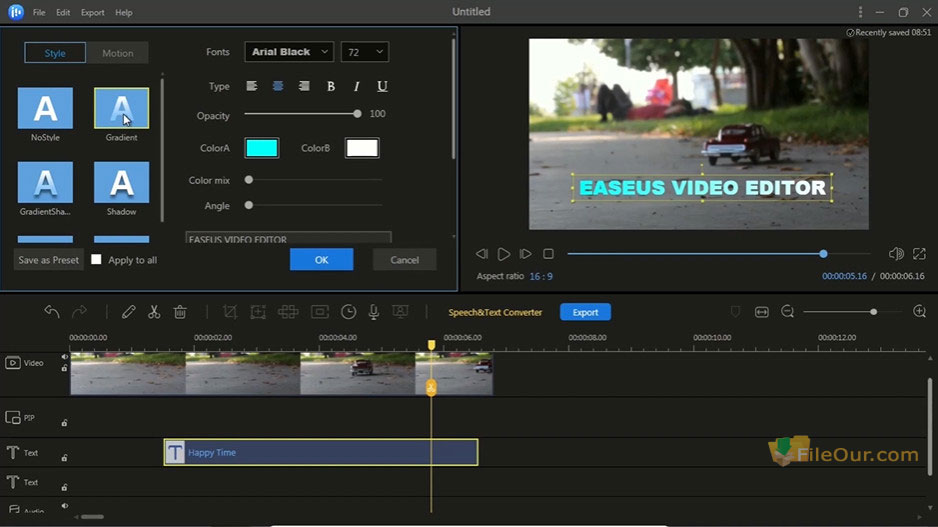
Task: Toggle second Text track lock
Action: [65, 487]
